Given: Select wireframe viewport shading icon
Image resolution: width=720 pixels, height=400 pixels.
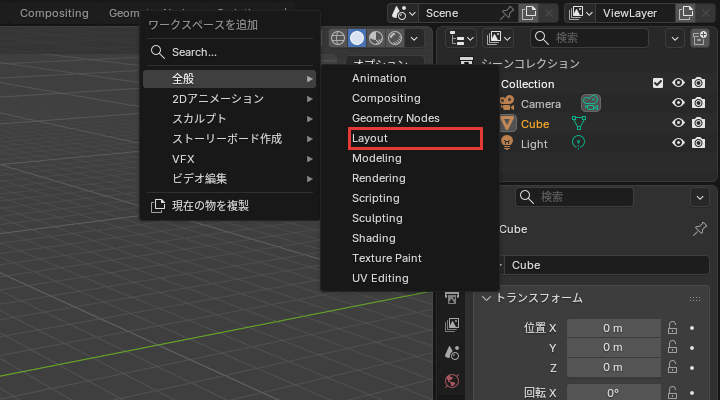Looking at the screenshot, I should pos(338,38).
